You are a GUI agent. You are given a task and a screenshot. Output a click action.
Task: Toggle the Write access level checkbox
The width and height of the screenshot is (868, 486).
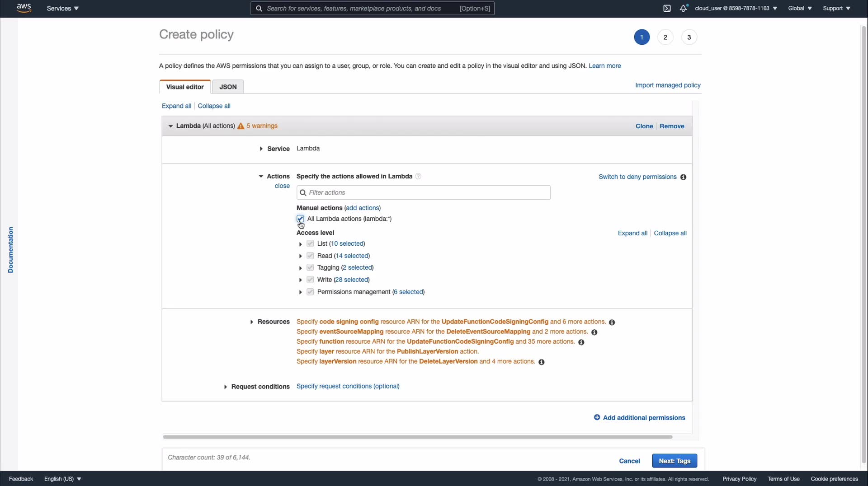tap(310, 280)
